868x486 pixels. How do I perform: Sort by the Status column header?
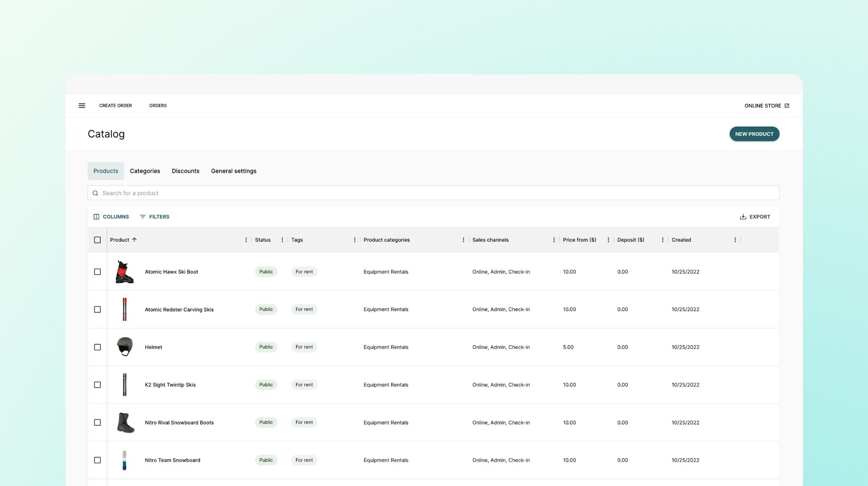(263, 240)
